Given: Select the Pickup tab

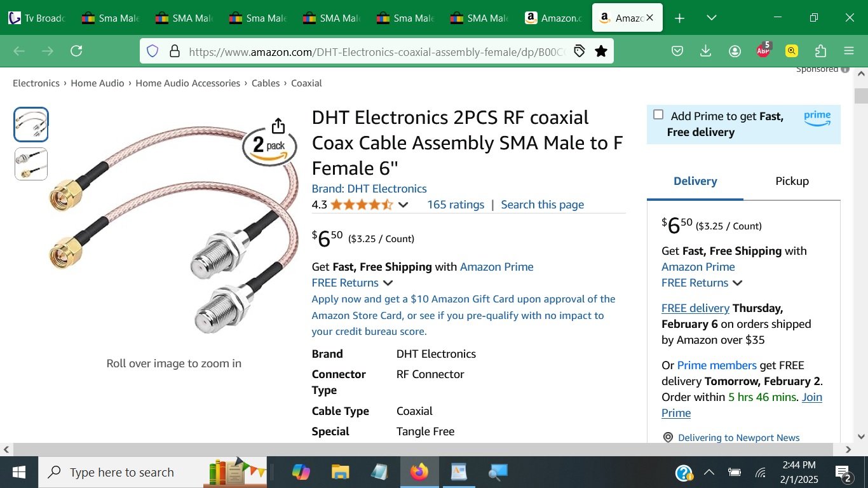Looking at the screenshot, I should [792, 182].
